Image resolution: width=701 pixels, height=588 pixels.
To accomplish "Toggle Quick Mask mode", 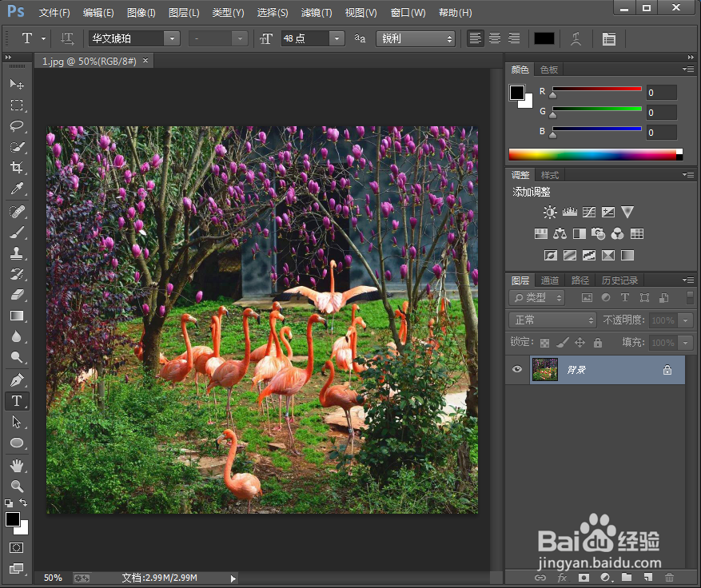I will pos(17,547).
